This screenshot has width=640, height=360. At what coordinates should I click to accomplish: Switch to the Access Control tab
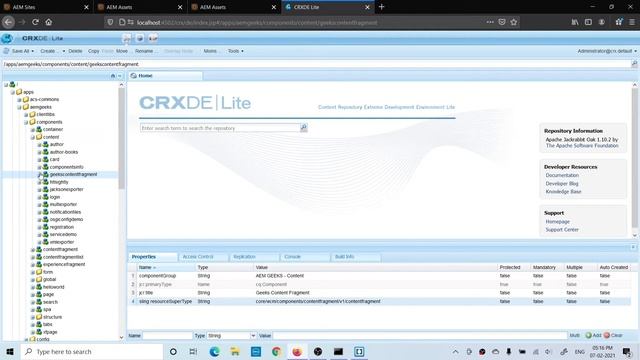pyautogui.click(x=198, y=257)
